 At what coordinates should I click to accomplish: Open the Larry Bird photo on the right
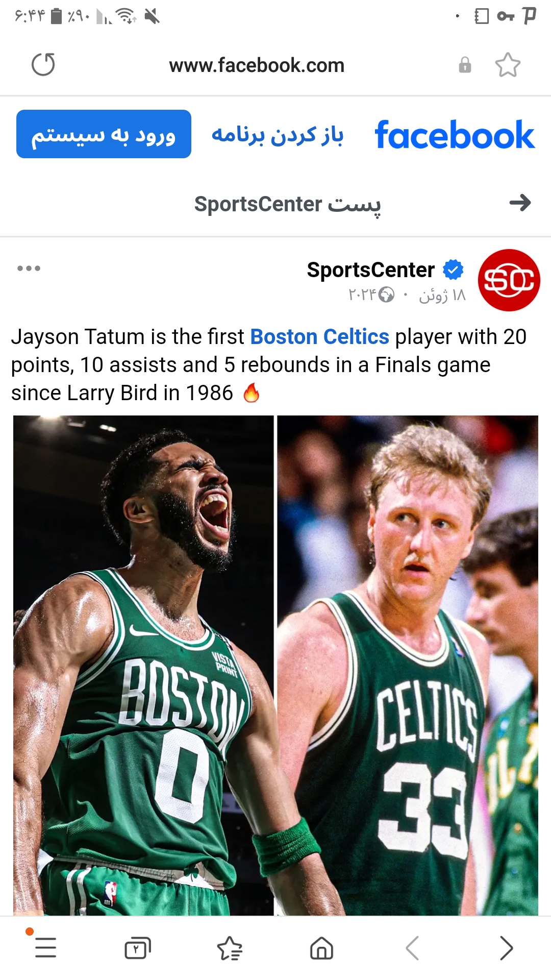tap(408, 665)
